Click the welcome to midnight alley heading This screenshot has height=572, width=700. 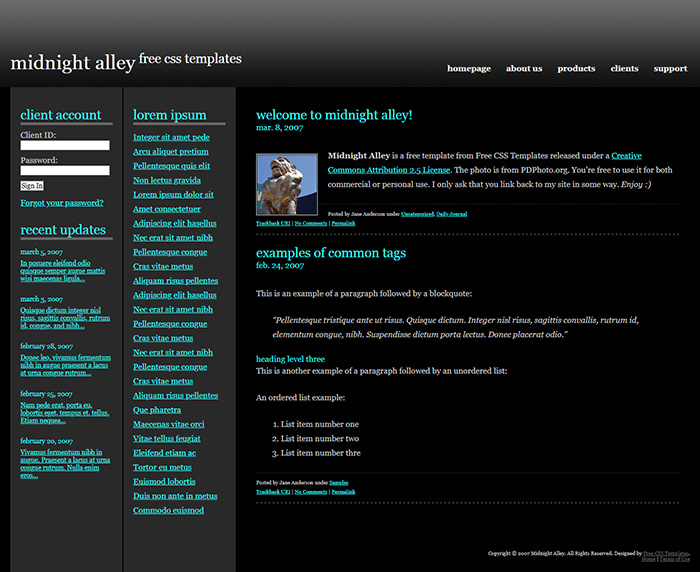point(334,115)
